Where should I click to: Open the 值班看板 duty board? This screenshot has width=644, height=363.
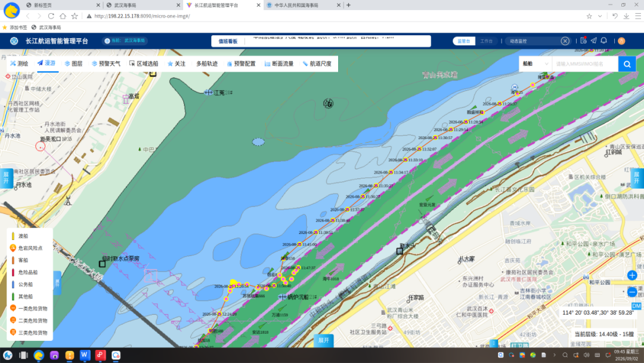[228, 41]
